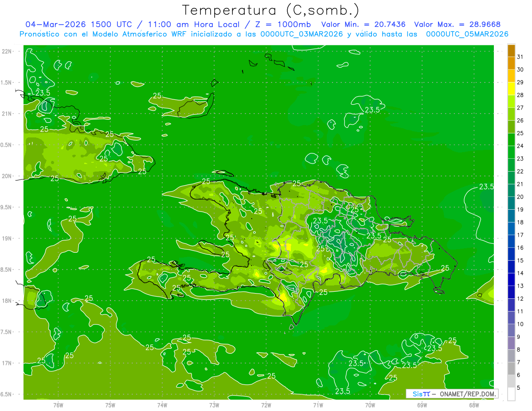Click the map title "Temperatura (C,somb.)"
This screenshot has height=411, width=532.
click(271, 10)
